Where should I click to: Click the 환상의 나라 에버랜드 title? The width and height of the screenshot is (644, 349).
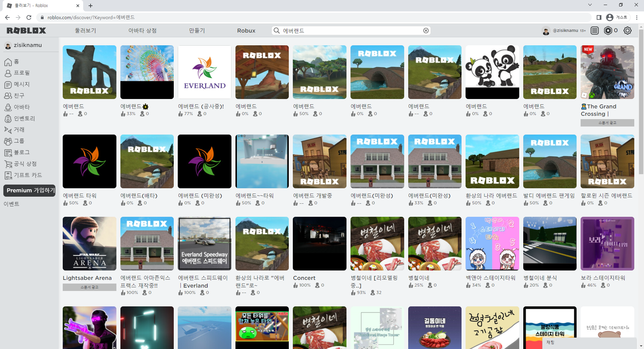point(491,196)
